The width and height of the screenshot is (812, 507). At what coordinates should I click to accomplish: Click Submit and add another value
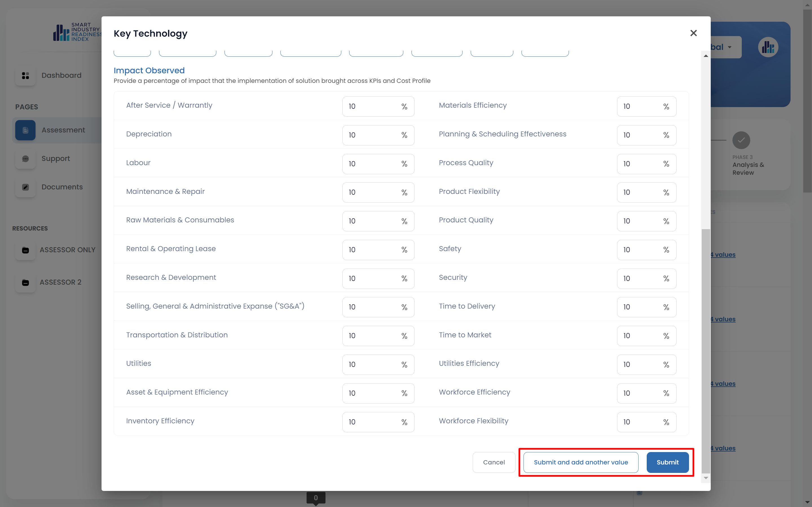coord(580,462)
